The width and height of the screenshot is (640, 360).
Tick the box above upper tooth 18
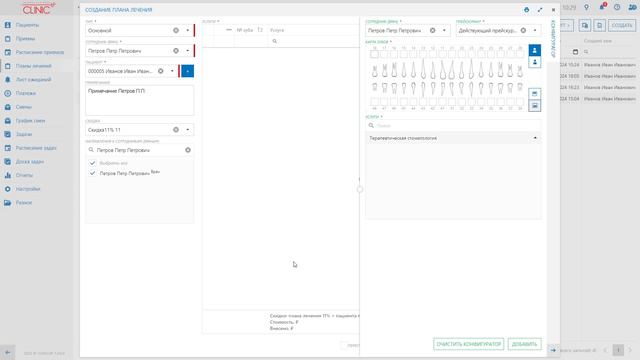[x=374, y=54]
